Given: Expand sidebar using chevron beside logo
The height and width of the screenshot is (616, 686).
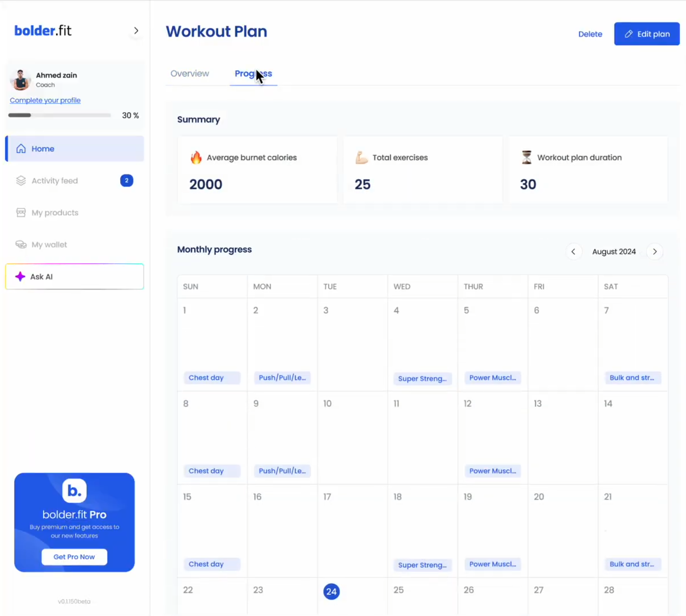Looking at the screenshot, I should [x=136, y=30].
